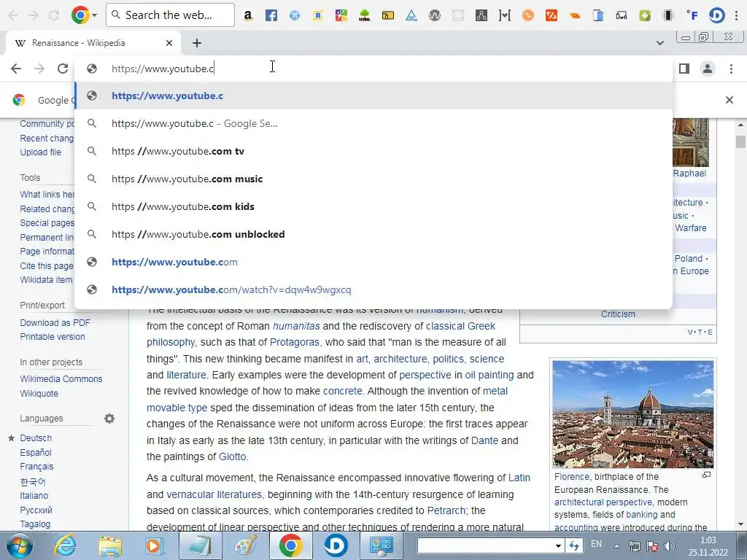Open Windows Explorer from taskbar

click(x=110, y=545)
